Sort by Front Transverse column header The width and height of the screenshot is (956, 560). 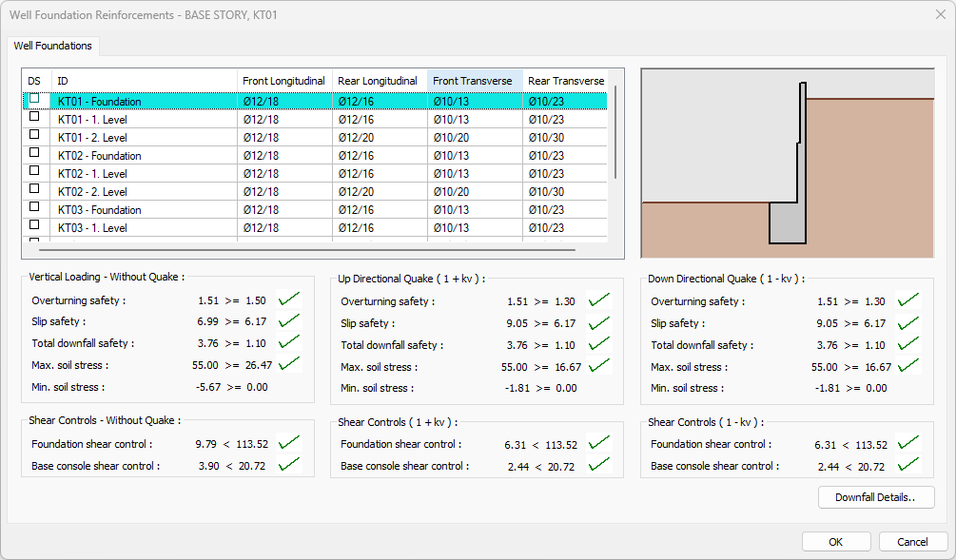click(473, 81)
